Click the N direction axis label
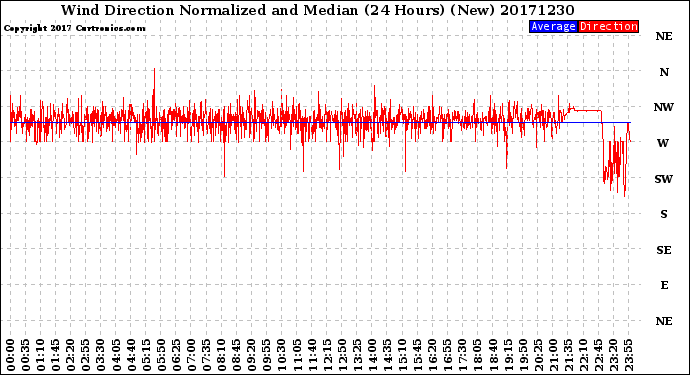 pyautogui.click(x=664, y=72)
